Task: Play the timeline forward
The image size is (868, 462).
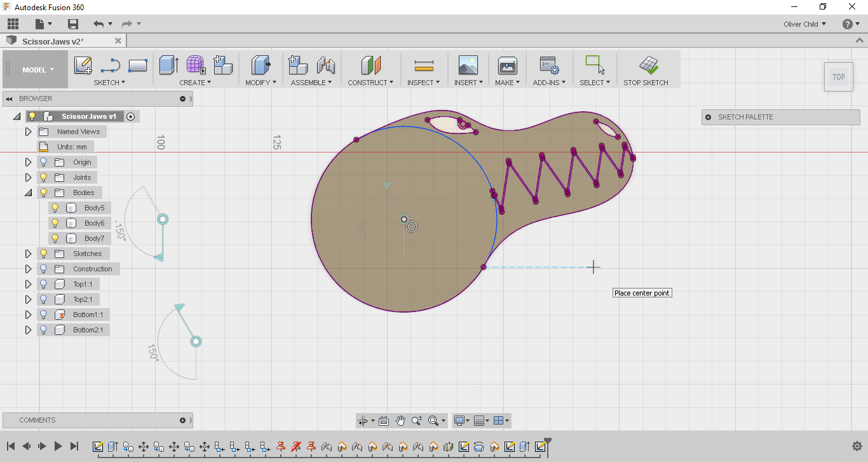Action: [x=58, y=447]
